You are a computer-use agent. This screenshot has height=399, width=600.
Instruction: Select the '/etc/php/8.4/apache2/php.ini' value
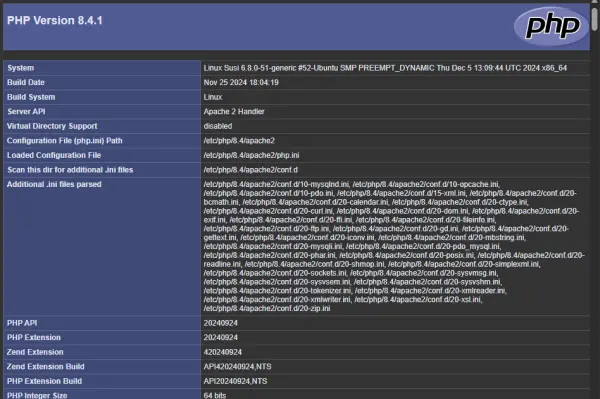coord(251,155)
